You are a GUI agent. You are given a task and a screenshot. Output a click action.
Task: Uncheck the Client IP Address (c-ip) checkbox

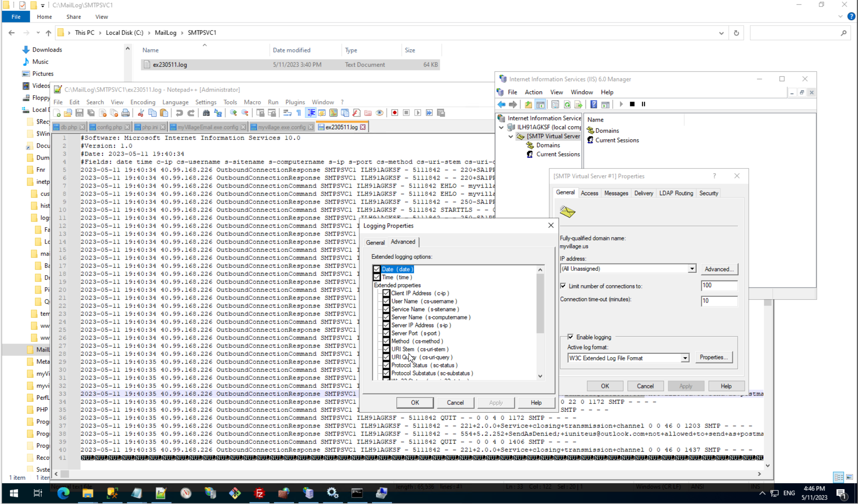click(x=386, y=293)
